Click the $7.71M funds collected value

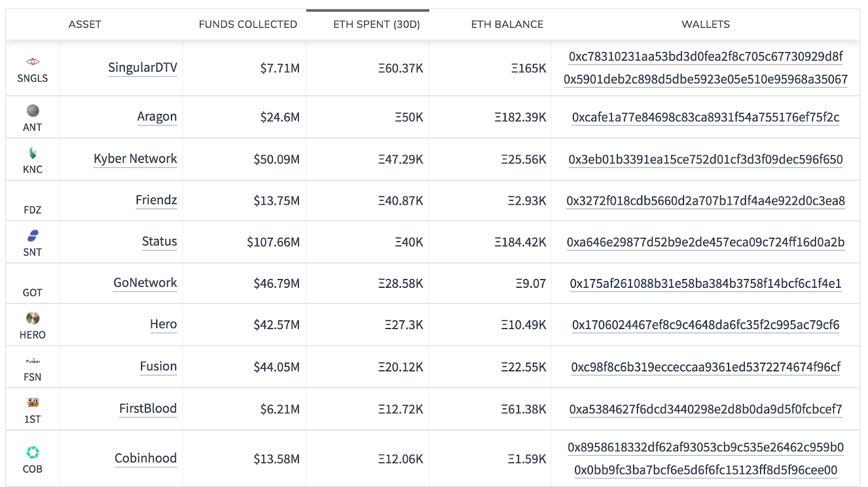[x=280, y=68]
